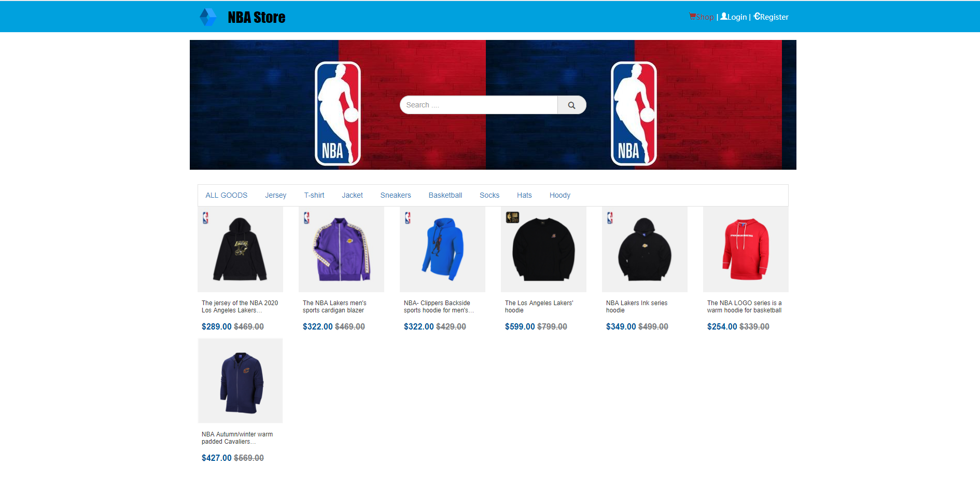Image resolution: width=980 pixels, height=479 pixels.
Task: Open the Login link
Action: coord(737,17)
